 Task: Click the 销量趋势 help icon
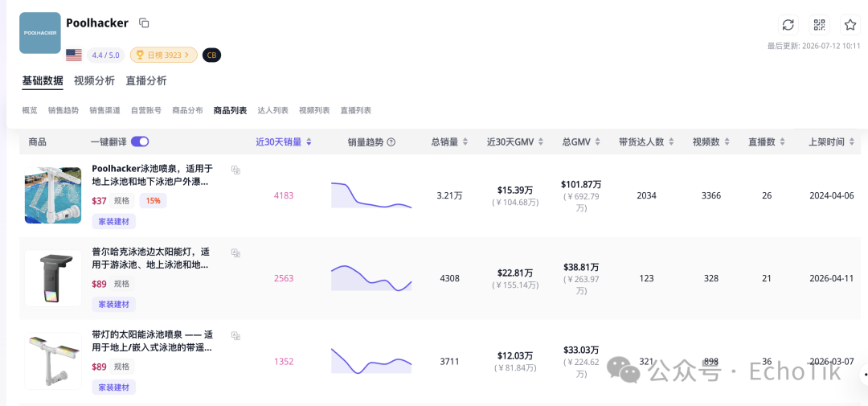point(391,141)
